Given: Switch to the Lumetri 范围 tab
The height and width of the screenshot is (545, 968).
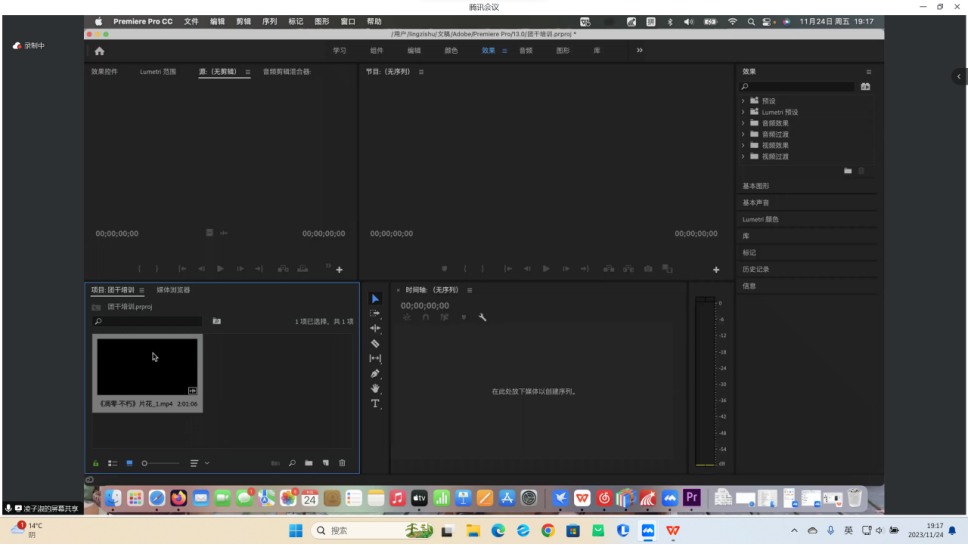Looking at the screenshot, I should point(158,72).
